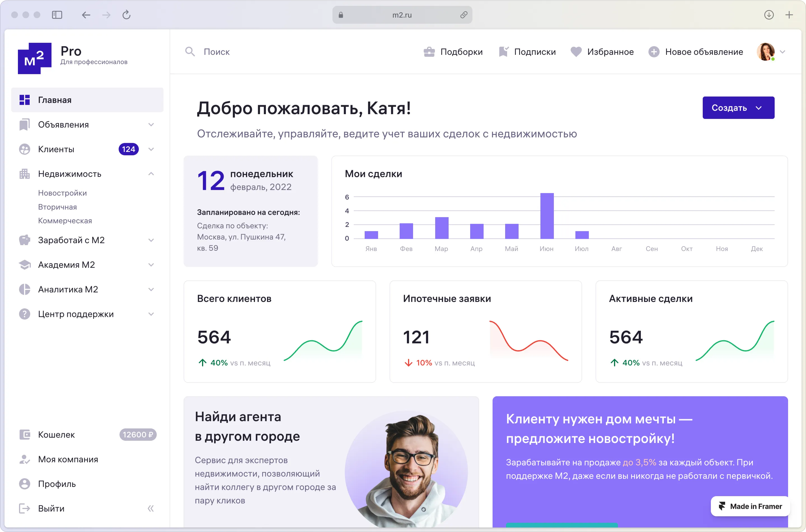Open the Создать dropdown button

pos(738,107)
